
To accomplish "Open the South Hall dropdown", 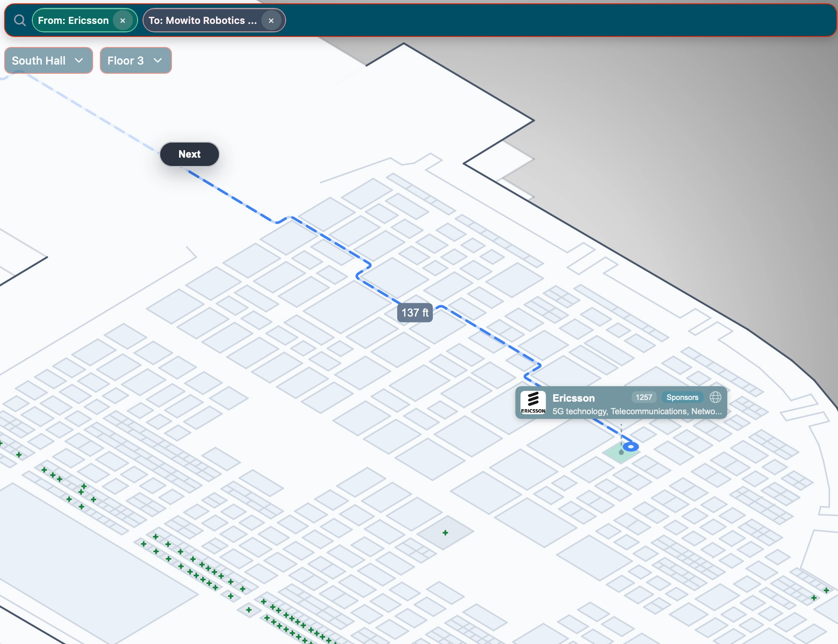I will point(48,60).
